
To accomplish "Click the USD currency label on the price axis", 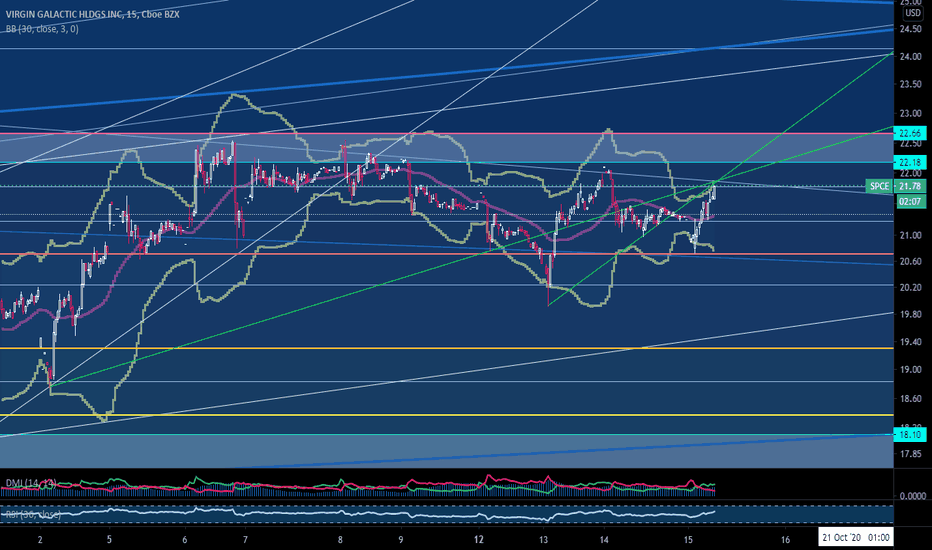I will tap(913, 13).
